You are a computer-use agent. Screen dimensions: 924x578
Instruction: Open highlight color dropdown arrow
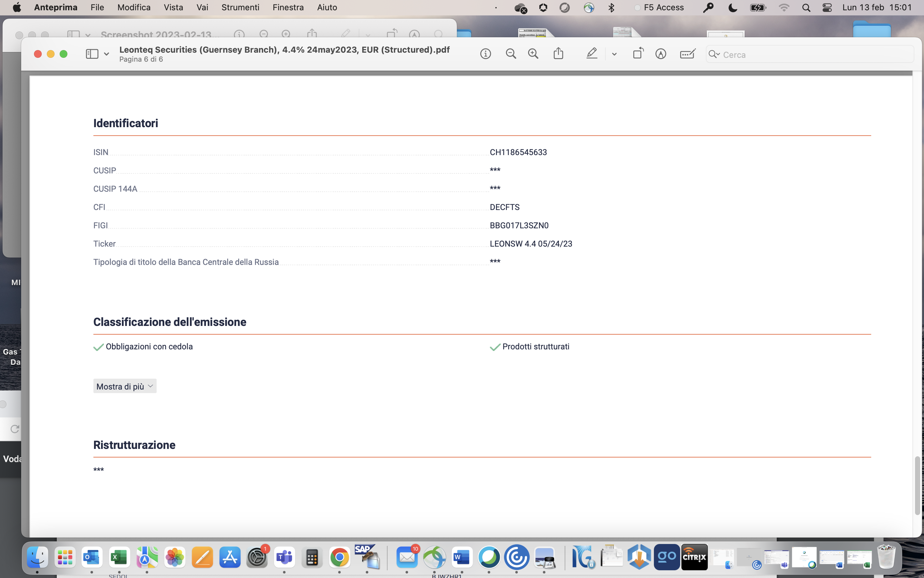(614, 54)
